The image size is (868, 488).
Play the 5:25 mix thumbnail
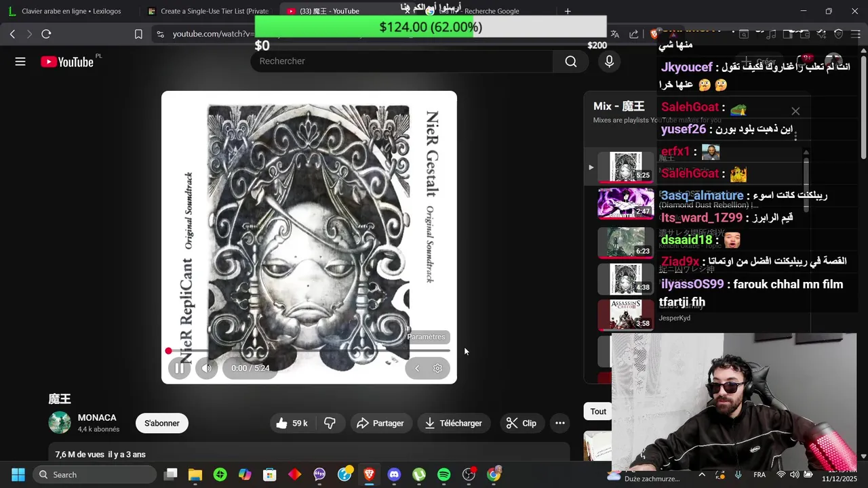click(x=625, y=167)
